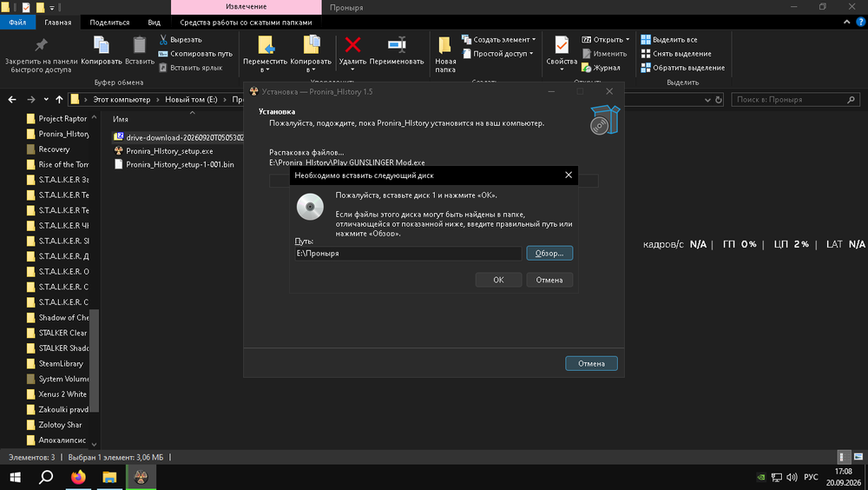Click the Pin to Quick Access icon
Screen dimensions: 868x490
[41, 45]
